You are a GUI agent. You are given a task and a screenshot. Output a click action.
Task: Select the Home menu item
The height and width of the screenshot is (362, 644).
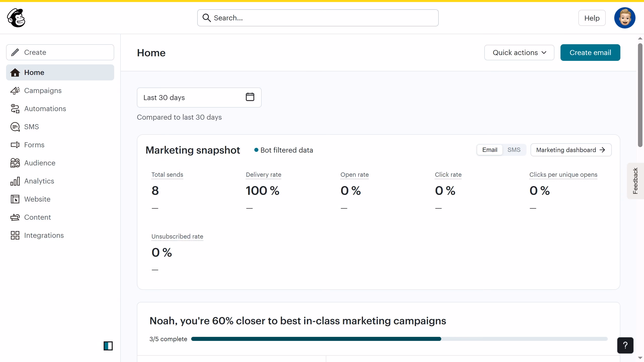[60, 72]
